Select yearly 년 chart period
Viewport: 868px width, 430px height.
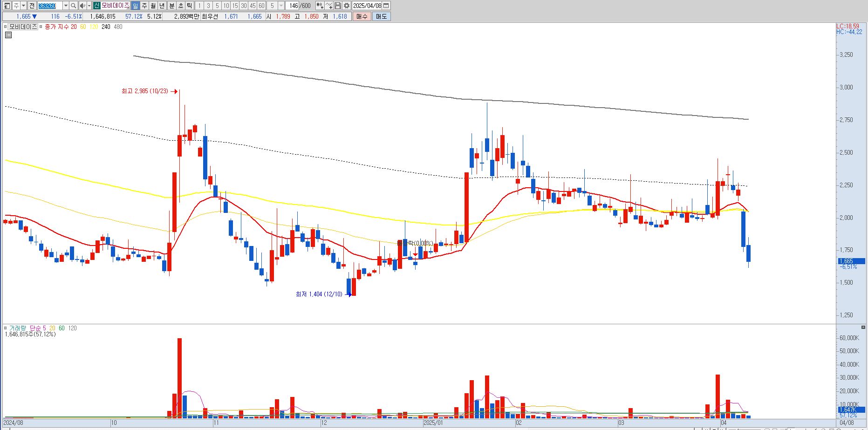(x=162, y=6)
